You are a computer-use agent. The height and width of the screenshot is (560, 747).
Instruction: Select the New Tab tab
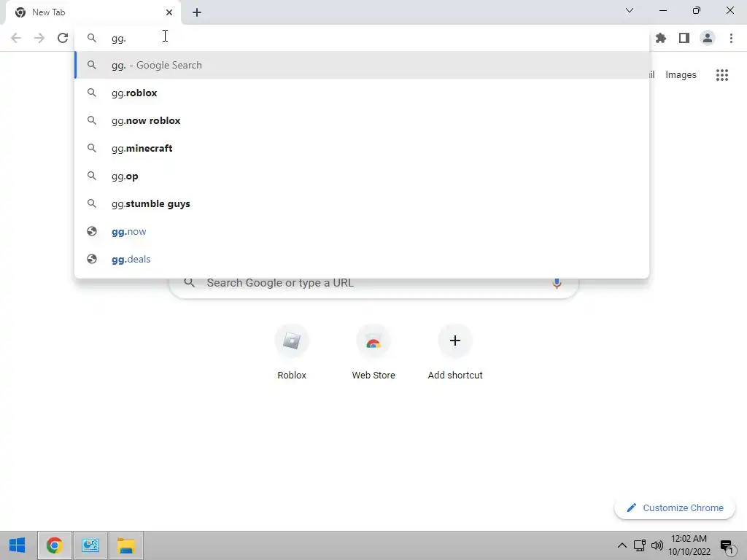[x=93, y=12]
